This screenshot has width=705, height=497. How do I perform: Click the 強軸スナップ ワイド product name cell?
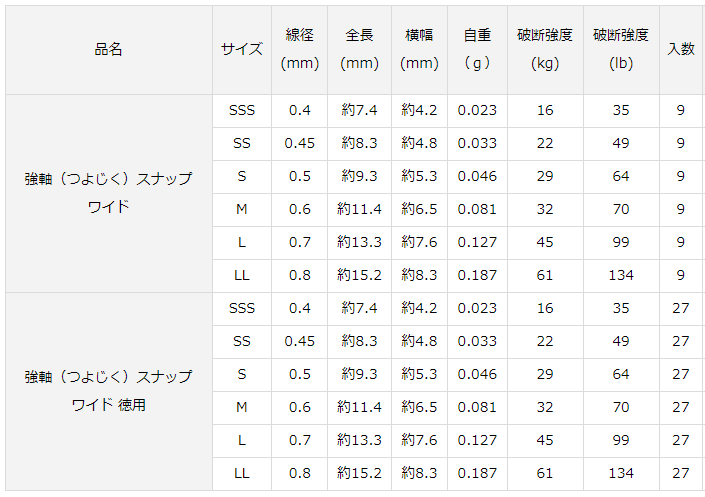coord(108,193)
